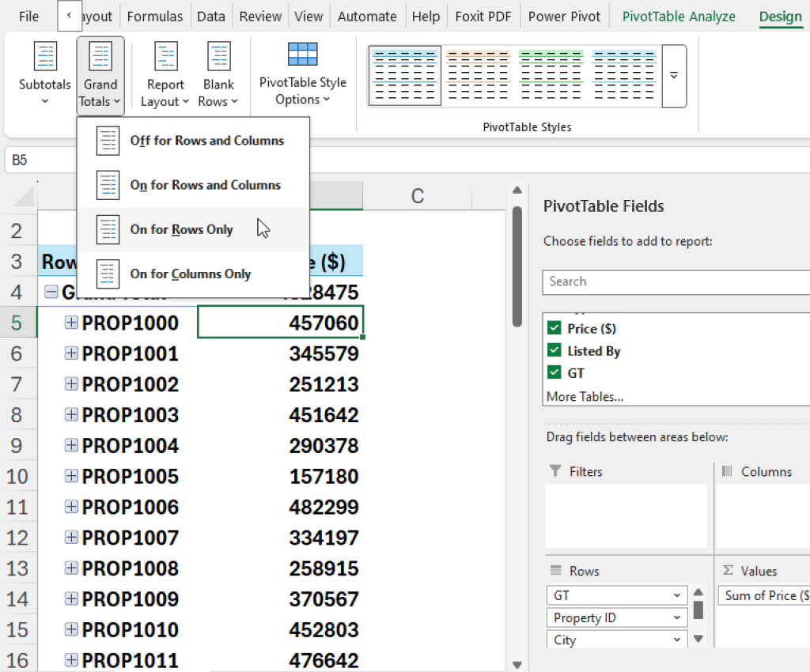This screenshot has height=672, width=810.
Task: Switch to the PivotTable Analyze tab
Action: click(x=678, y=16)
